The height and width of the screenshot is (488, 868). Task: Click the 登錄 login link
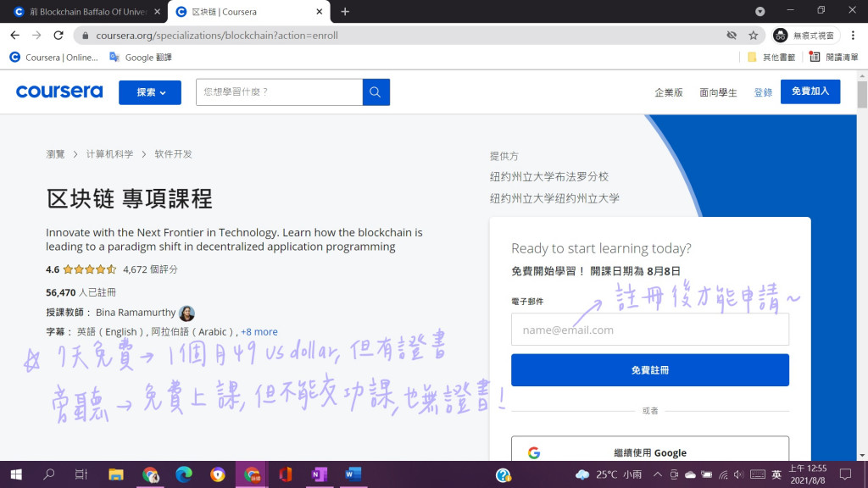point(763,92)
